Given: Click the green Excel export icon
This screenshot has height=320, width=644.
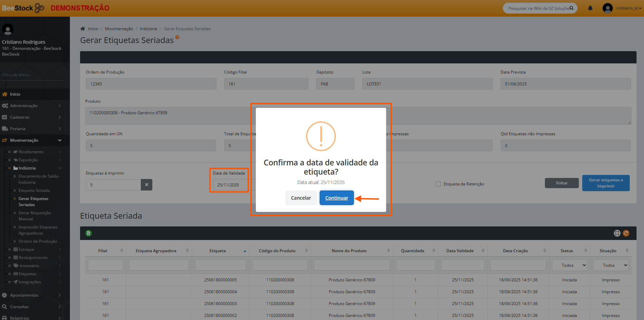Looking at the screenshot, I should click(89, 233).
